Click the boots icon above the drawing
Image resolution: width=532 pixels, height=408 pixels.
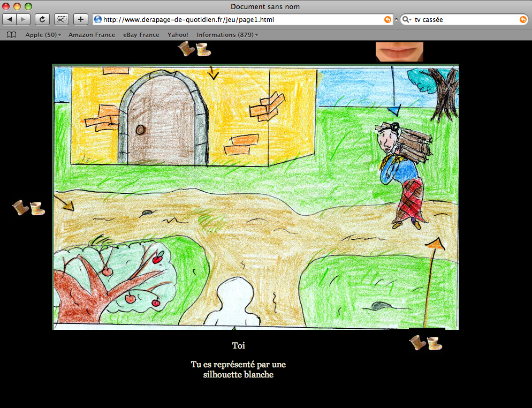[x=194, y=49]
